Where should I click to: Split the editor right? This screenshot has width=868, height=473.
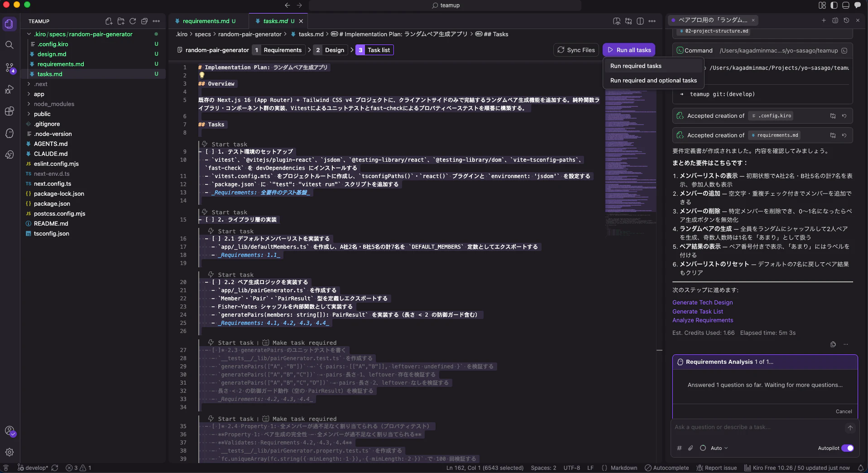640,21
